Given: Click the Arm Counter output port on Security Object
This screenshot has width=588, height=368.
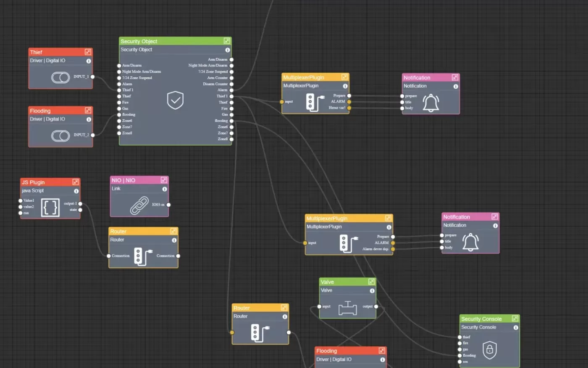Looking at the screenshot, I should (231, 78).
